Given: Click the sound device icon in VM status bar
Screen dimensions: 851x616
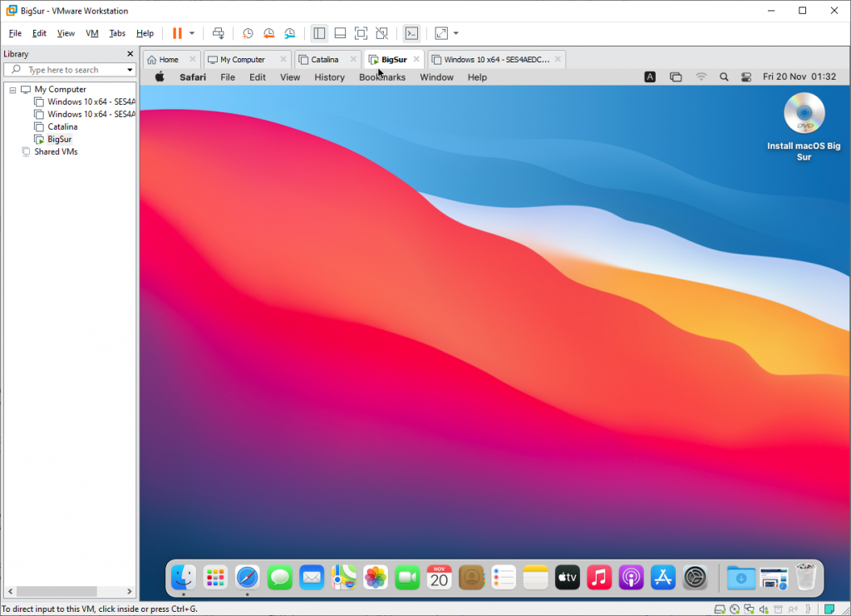Looking at the screenshot, I should (x=762, y=609).
